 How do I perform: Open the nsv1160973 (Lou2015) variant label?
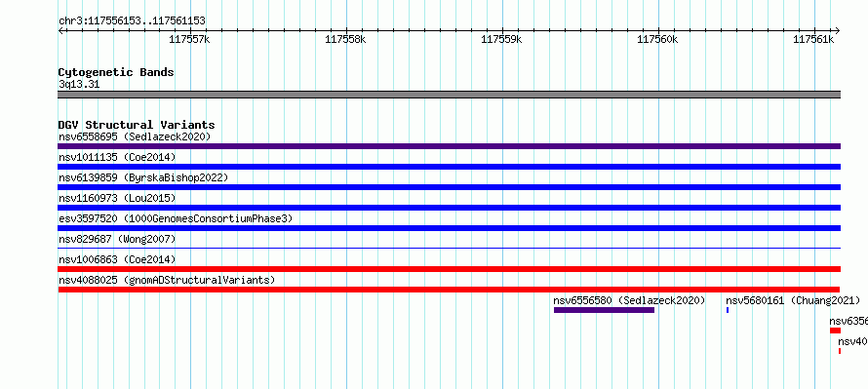click(x=117, y=198)
